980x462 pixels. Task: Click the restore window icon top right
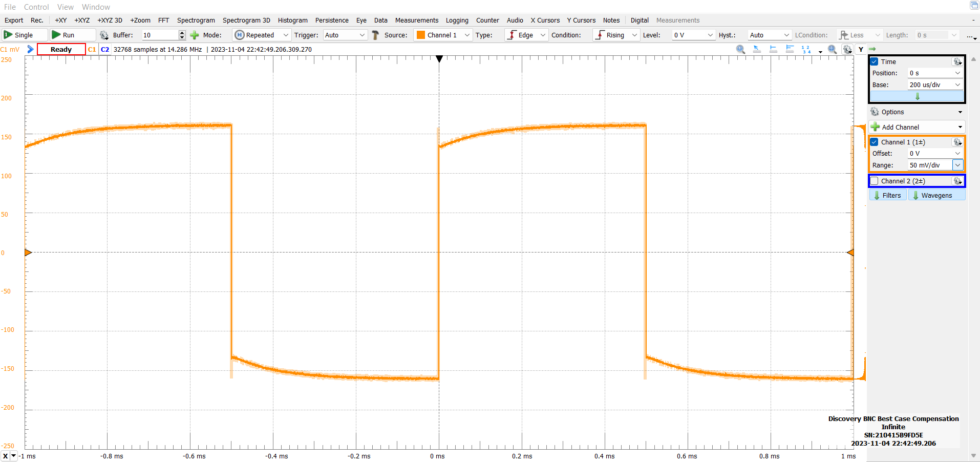[x=974, y=5]
